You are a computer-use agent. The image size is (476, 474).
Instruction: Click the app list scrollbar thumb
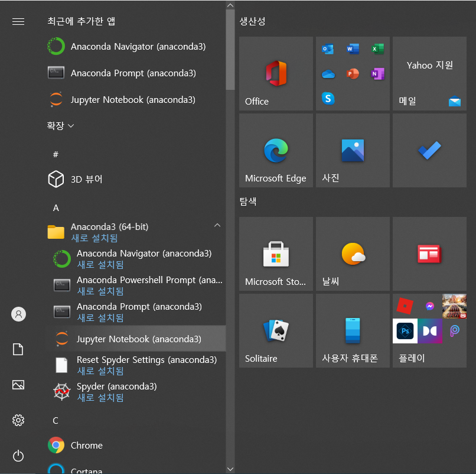[230, 50]
